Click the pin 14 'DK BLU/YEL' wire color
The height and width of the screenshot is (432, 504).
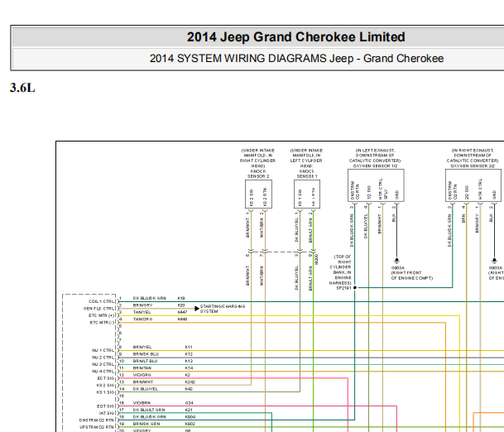point(146,389)
